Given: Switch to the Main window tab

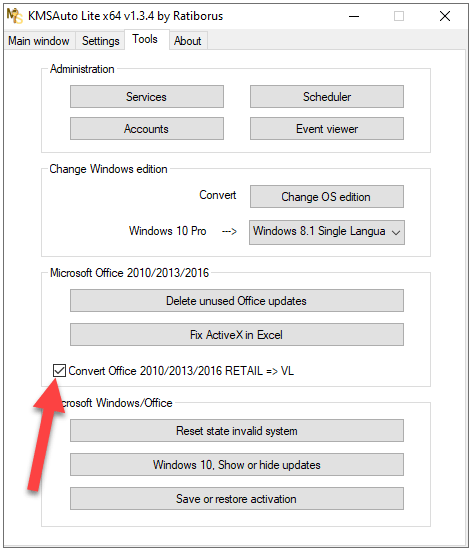Looking at the screenshot, I should pyautogui.click(x=39, y=41).
